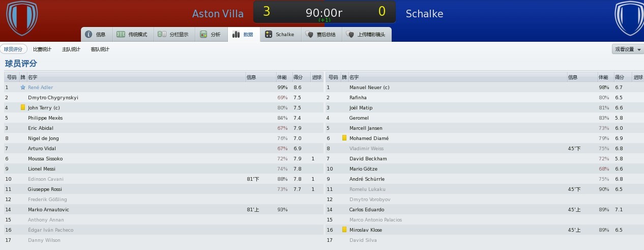The width and height of the screenshot is (644, 250).
Task: Expand the 观看设置 dropdown
Action: pos(628,49)
